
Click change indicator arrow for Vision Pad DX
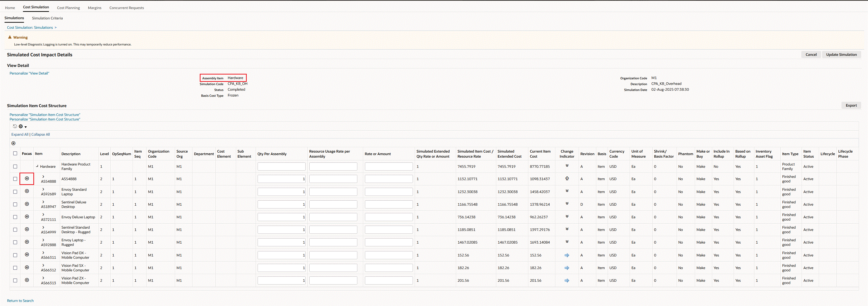pos(567,255)
